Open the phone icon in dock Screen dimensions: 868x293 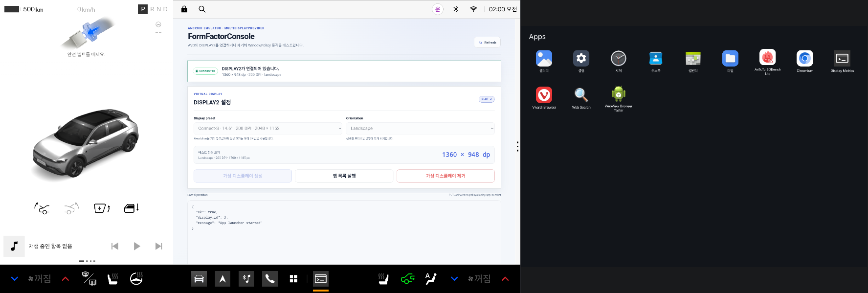(269, 279)
